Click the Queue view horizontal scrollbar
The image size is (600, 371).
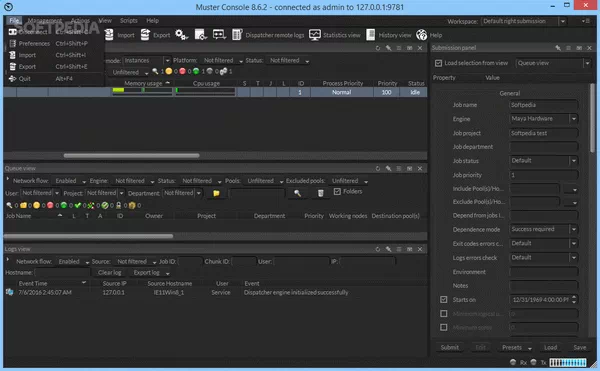tap(88, 236)
